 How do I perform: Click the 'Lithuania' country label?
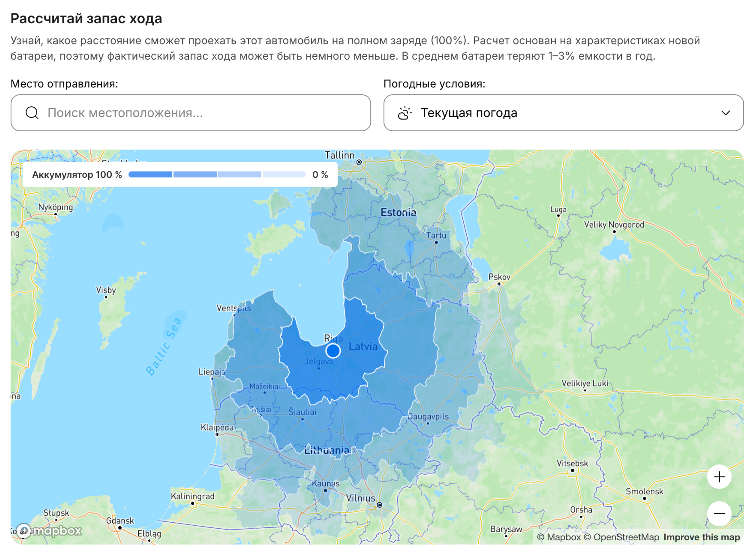tap(327, 450)
